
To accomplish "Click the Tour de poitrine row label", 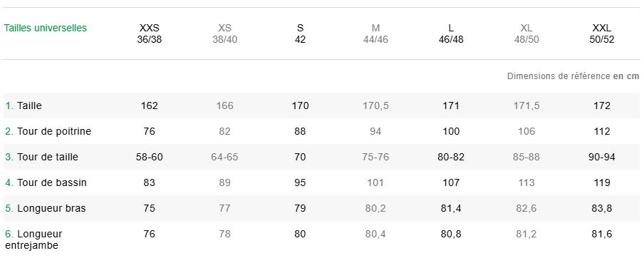I will coord(48,132).
